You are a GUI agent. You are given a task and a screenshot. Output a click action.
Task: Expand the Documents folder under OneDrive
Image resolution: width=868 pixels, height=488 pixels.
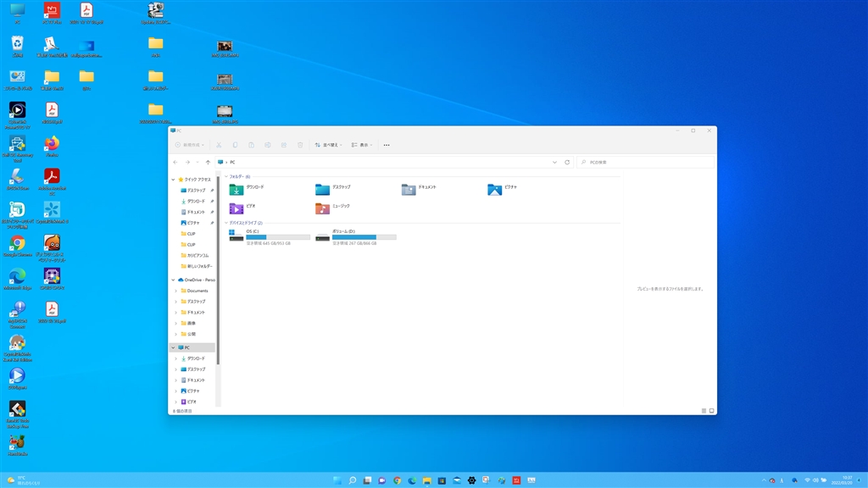(x=175, y=291)
